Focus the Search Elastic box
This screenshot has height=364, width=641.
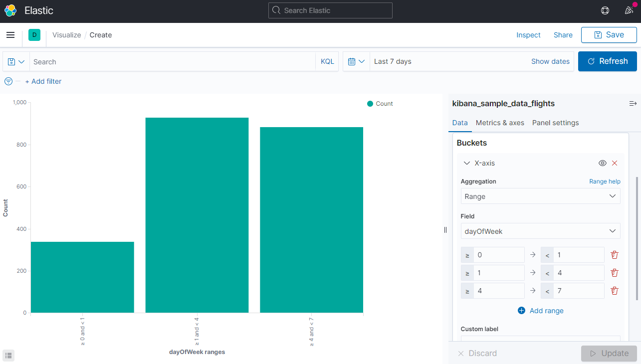coord(330,10)
